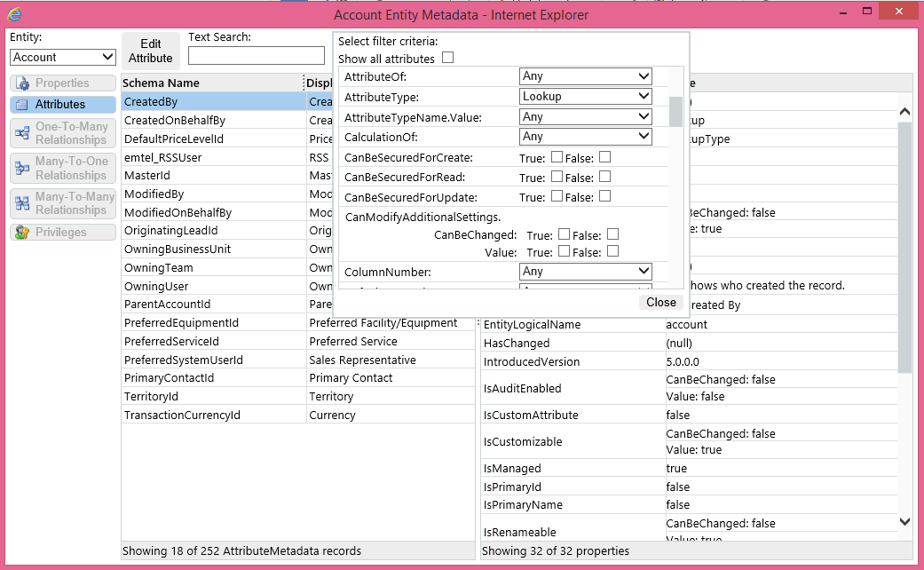The image size is (924, 570).
Task: Open One-To-Many Relationships icon
Action: click(22, 132)
